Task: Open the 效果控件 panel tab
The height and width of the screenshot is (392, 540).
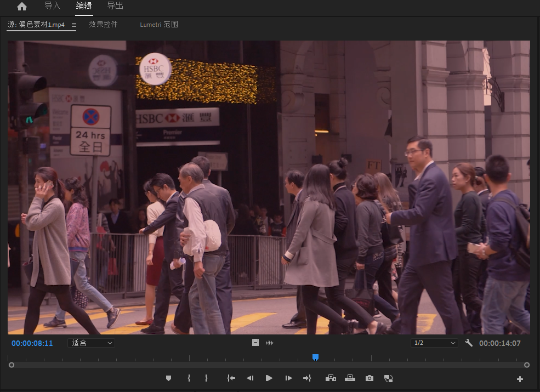Action: (x=103, y=25)
